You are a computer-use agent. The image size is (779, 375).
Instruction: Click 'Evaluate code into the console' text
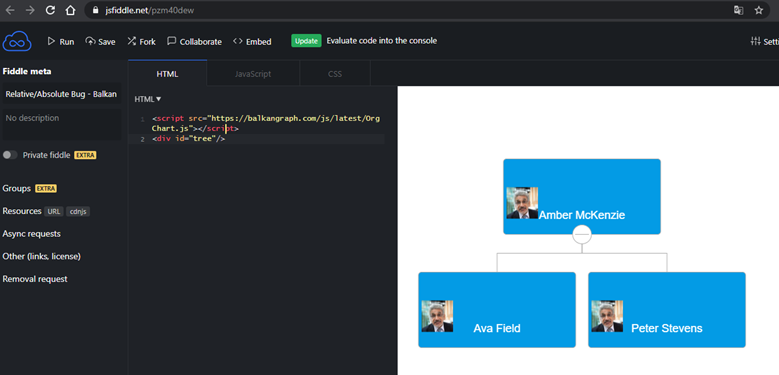(x=382, y=41)
